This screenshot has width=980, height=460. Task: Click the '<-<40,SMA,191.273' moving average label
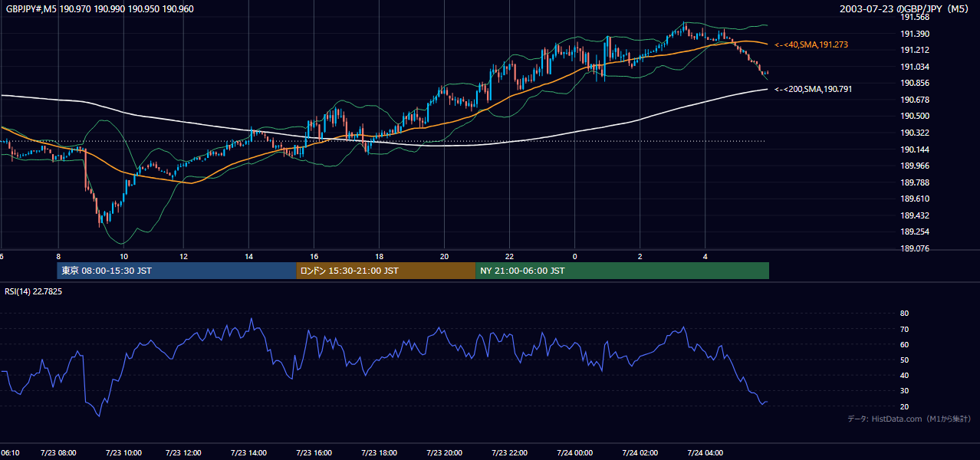tap(811, 45)
